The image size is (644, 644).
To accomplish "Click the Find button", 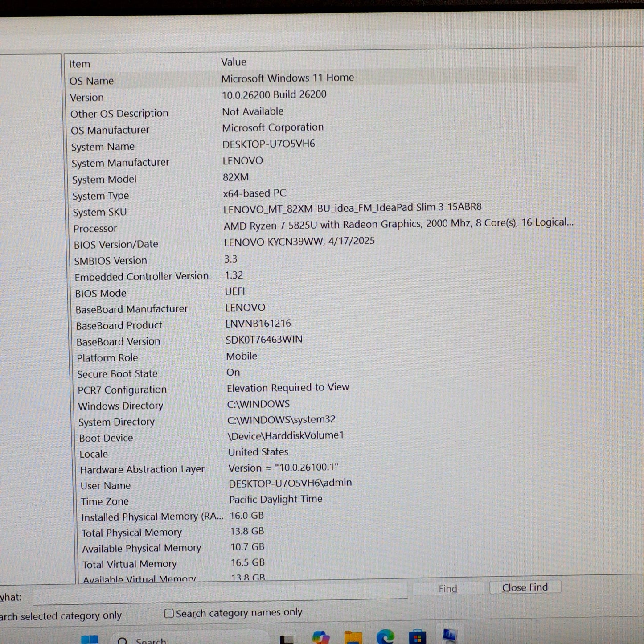I will [448, 589].
